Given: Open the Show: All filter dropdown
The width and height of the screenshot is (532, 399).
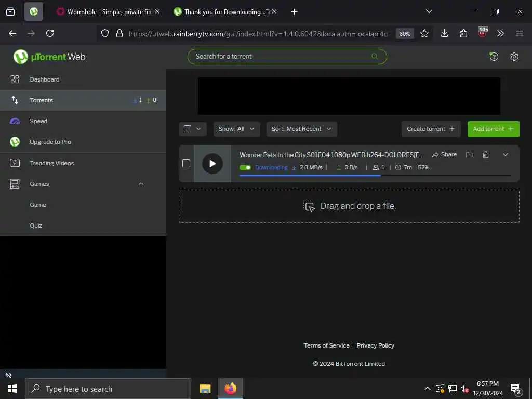Looking at the screenshot, I should click(236, 129).
